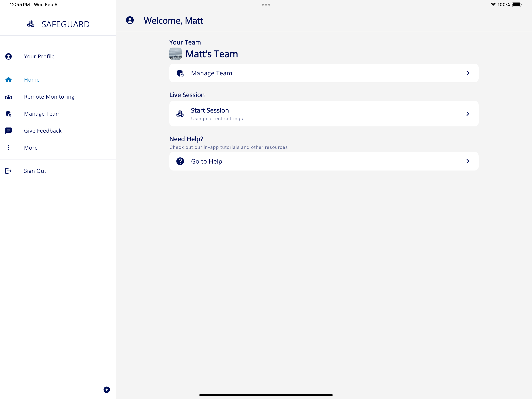Open Manage Team from the sidebar
Image resolution: width=532 pixels, height=399 pixels.
(58, 113)
